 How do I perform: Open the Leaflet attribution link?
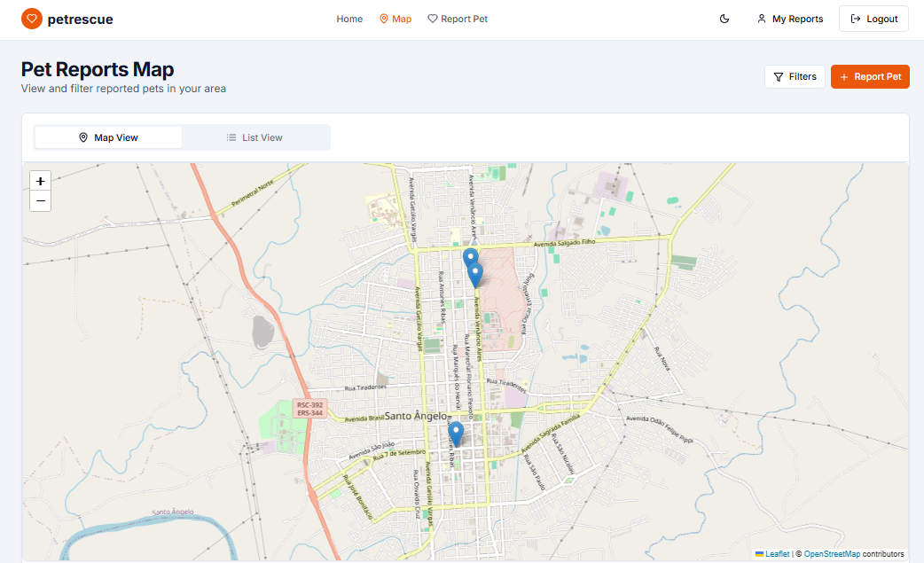(777, 554)
